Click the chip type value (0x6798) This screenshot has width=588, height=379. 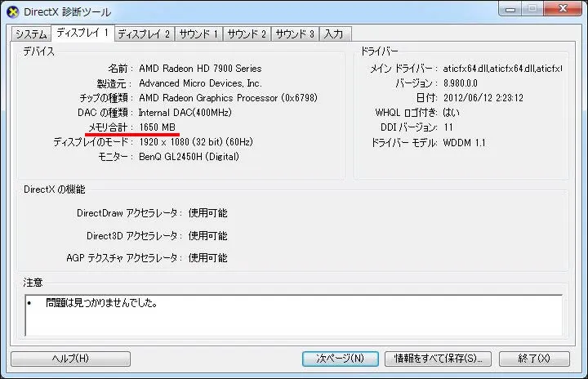tap(228, 98)
